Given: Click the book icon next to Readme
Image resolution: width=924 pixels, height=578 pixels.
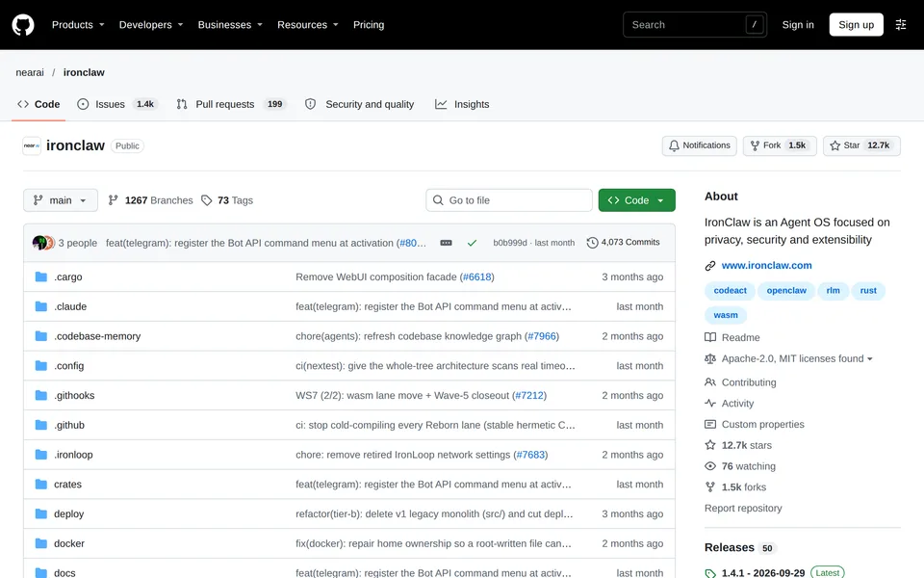Looking at the screenshot, I should coord(710,337).
